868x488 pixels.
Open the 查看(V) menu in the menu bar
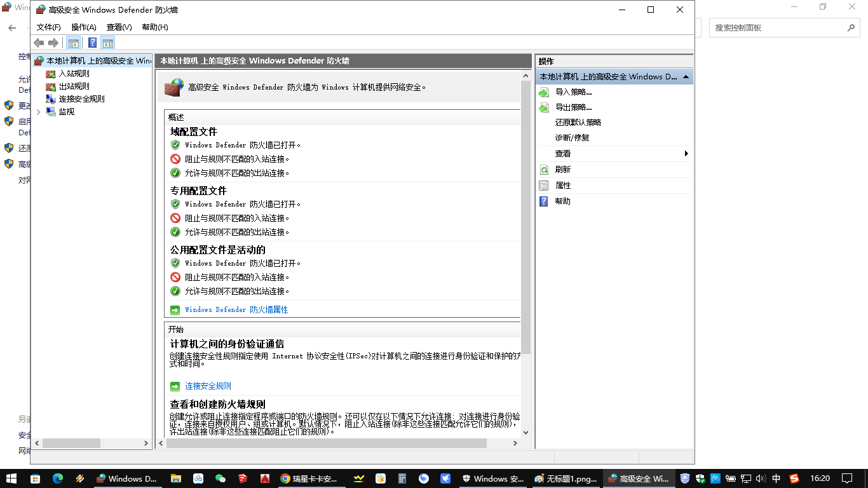pyautogui.click(x=119, y=27)
